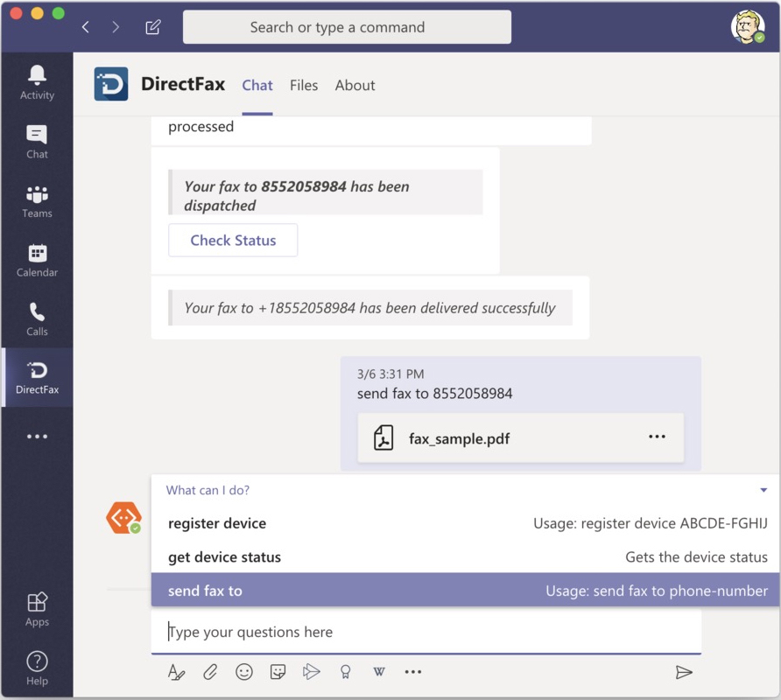Screen dimensions: 781x700
Task: Click the bot avatar icon
Action: click(123, 518)
